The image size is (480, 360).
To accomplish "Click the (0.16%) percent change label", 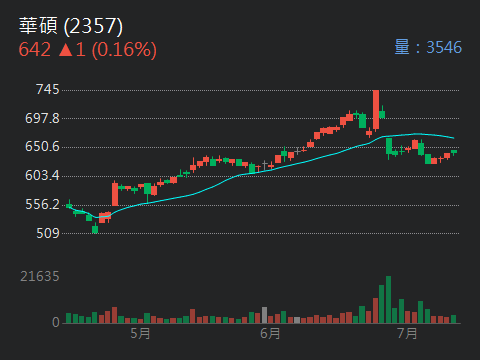I will (x=124, y=50).
